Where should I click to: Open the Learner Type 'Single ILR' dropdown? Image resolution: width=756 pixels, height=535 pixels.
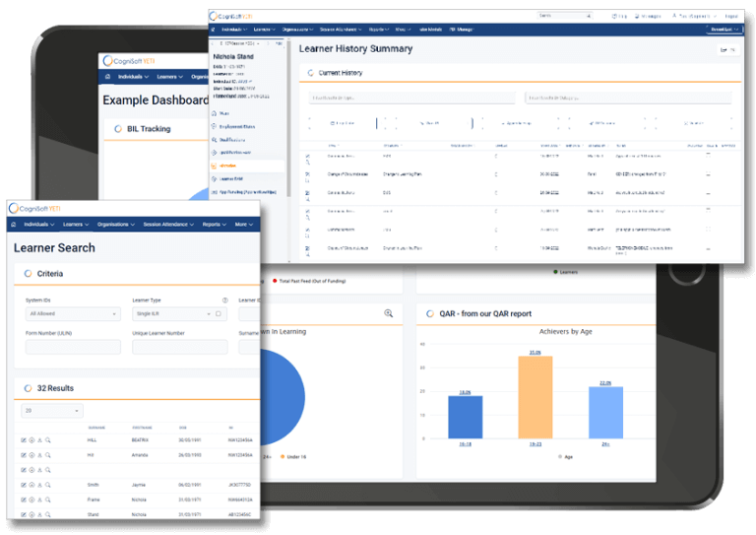172,314
